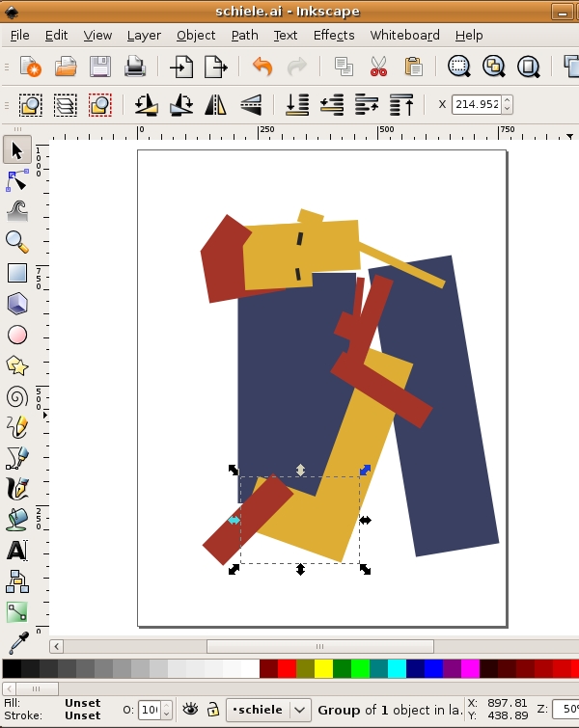Select the Spiral tool

coord(17,397)
